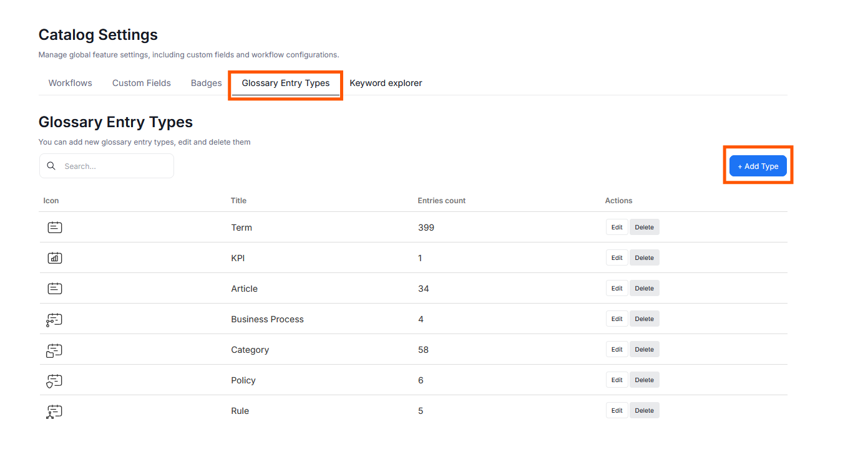Image resolution: width=868 pixels, height=475 pixels.
Task: Click the search magnifier icon
Action: tap(52, 166)
